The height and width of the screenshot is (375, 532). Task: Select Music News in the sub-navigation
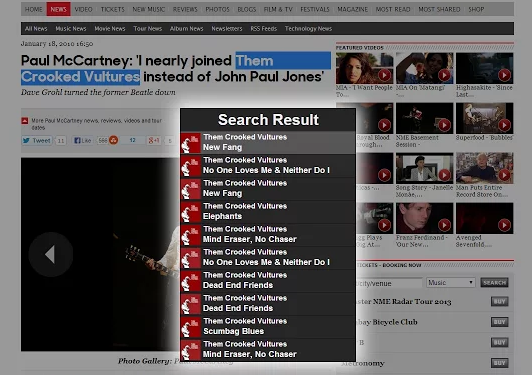tap(71, 29)
